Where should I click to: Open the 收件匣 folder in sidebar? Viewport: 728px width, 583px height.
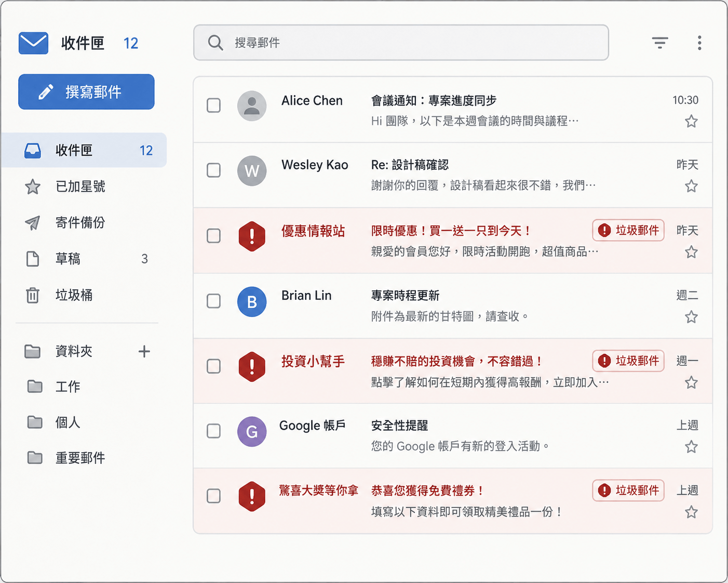pyautogui.click(x=84, y=150)
